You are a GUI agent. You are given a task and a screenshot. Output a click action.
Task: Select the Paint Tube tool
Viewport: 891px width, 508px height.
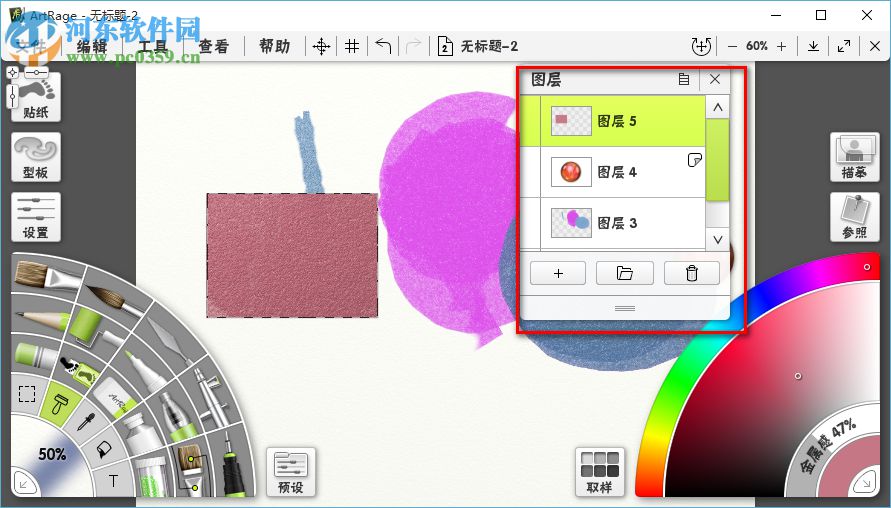(x=141, y=433)
